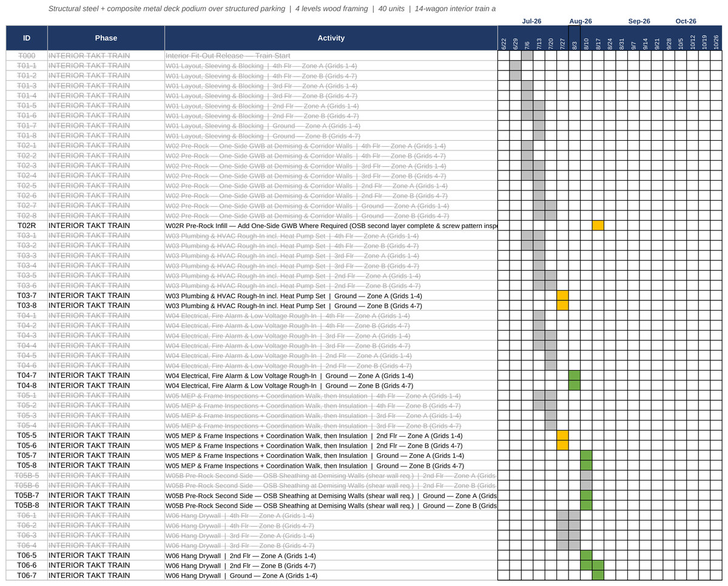Click the Phase cell of row T06-6

[106, 565]
